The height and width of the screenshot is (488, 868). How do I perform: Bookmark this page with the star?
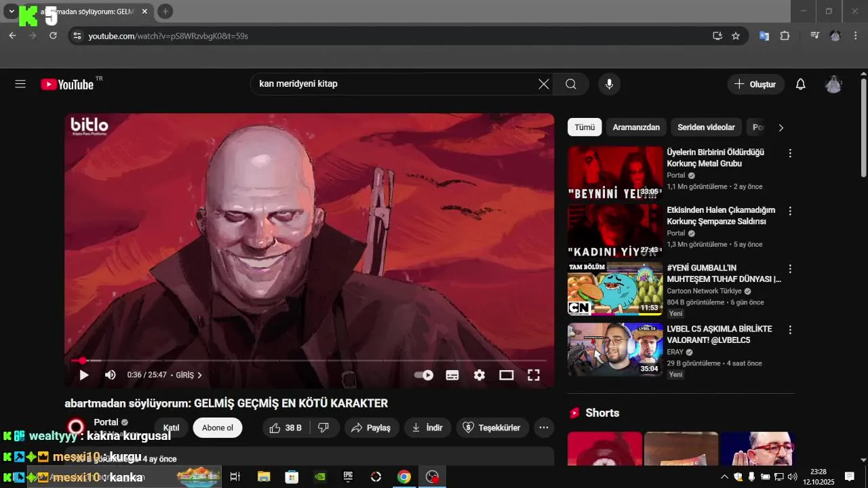click(x=736, y=36)
